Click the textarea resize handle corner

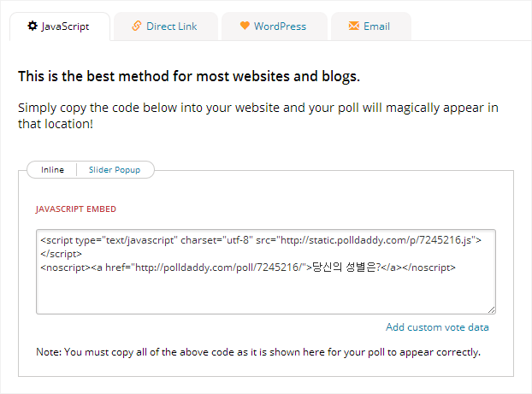coord(491,309)
